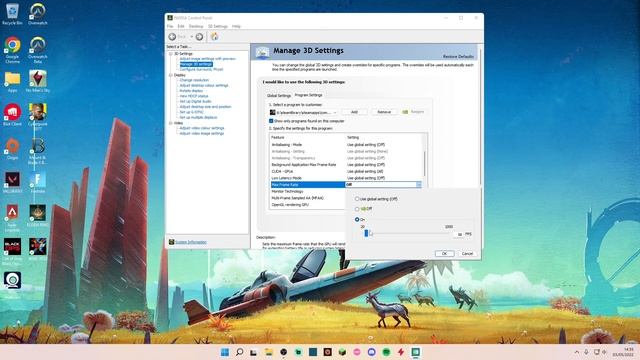Click settings list vertical scrollbar

(424, 163)
